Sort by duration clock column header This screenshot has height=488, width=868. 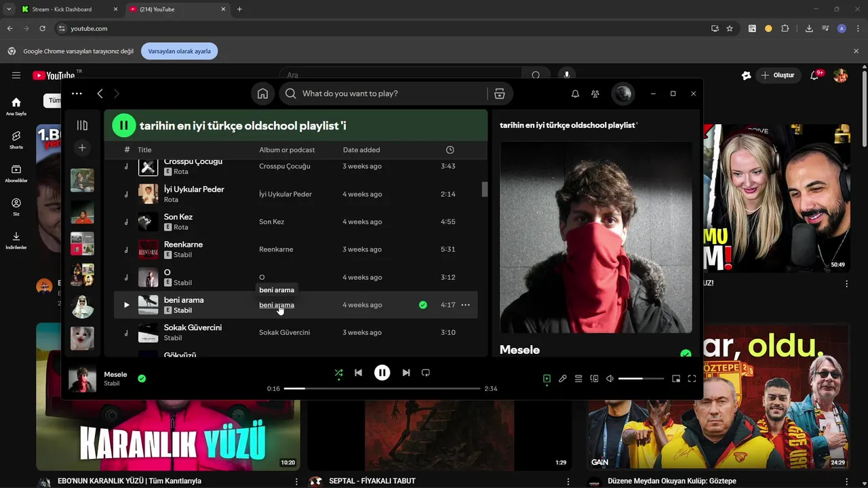pyautogui.click(x=450, y=150)
